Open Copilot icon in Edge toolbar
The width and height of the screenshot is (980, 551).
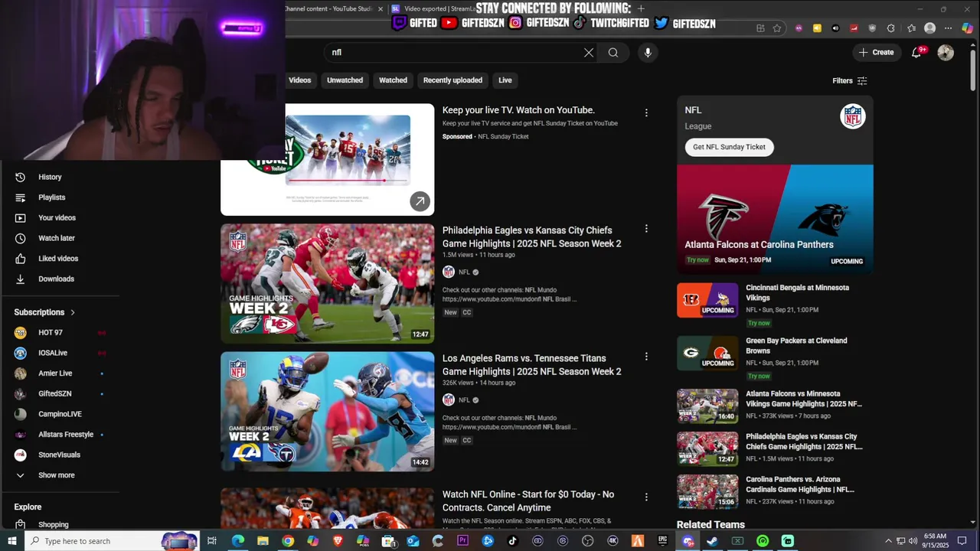tap(968, 28)
